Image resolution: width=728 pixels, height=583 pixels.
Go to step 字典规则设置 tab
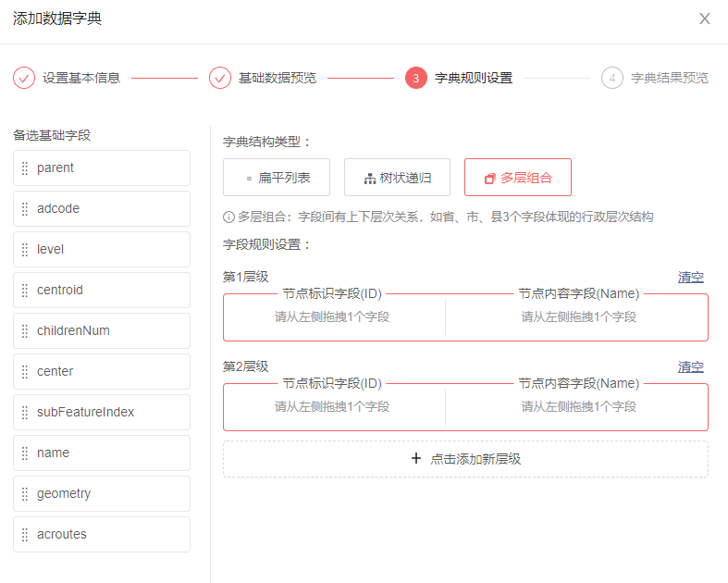point(473,78)
